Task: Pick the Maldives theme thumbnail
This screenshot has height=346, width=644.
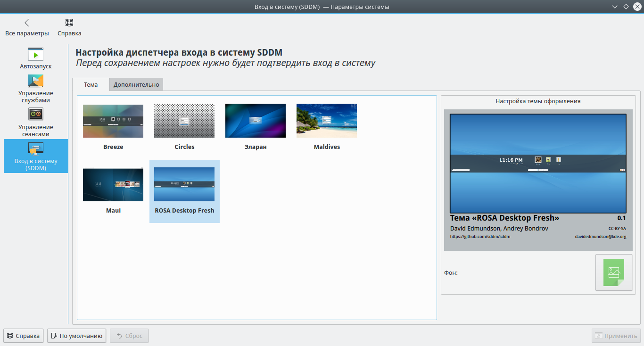Action: pos(327,121)
